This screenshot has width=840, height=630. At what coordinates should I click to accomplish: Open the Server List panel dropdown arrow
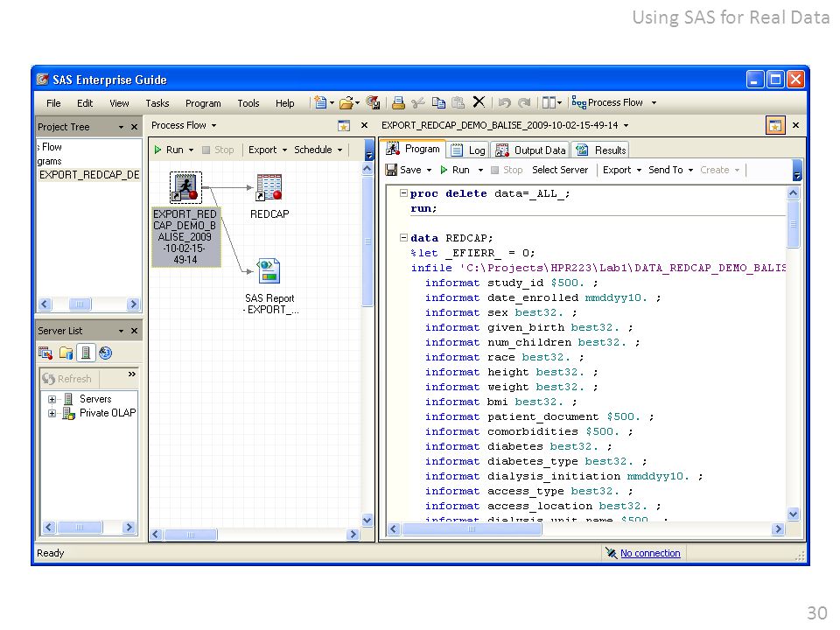(x=121, y=331)
